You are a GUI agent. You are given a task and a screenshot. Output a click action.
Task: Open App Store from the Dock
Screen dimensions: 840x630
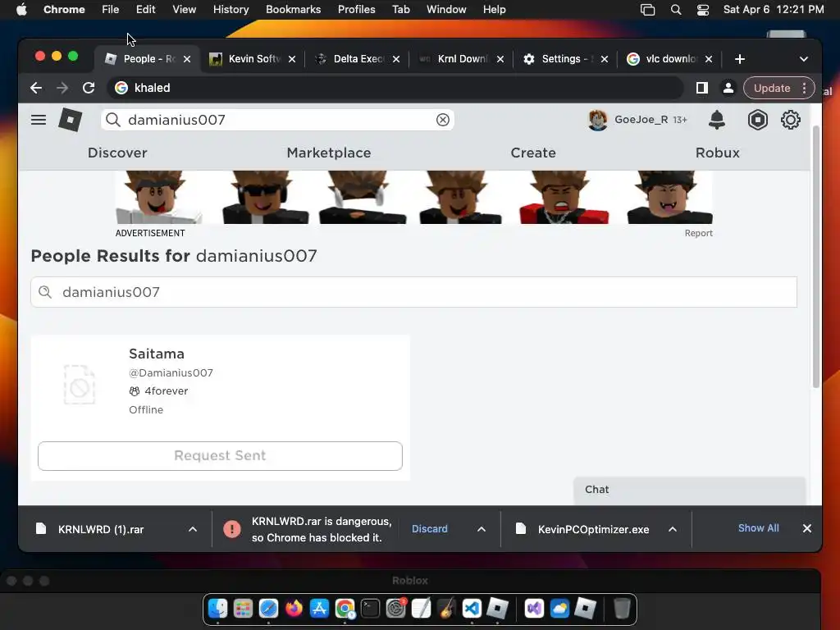pyautogui.click(x=319, y=609)
